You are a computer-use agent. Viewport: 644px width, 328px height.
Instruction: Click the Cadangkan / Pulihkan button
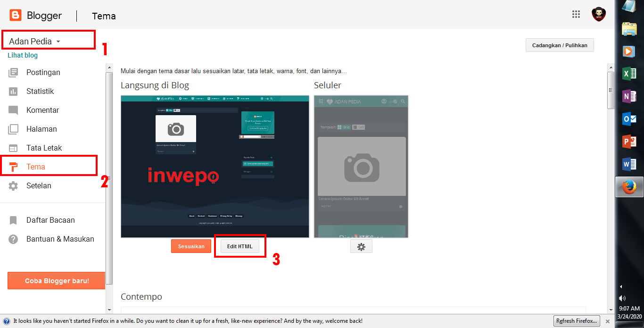click(560, 45)
